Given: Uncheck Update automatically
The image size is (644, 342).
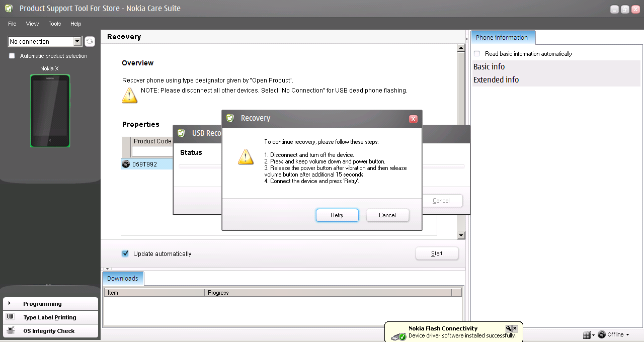Looking at the screenshot, I should pos(125,253).
